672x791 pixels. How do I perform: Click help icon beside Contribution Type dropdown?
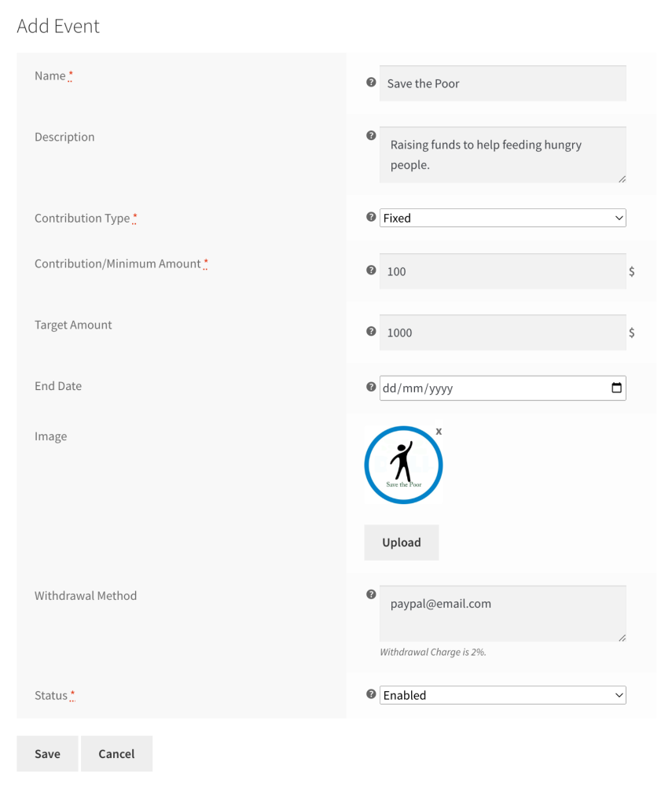tap(371, 217)
